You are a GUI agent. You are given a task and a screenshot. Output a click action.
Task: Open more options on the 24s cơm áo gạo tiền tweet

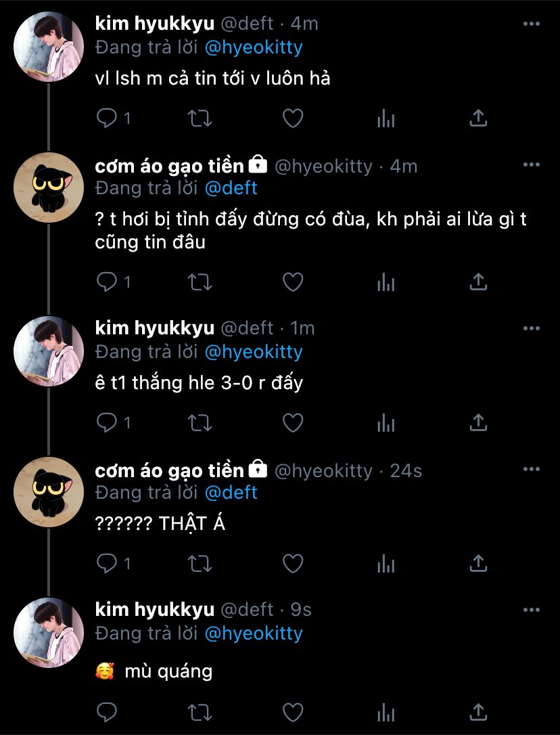(532, 470)
